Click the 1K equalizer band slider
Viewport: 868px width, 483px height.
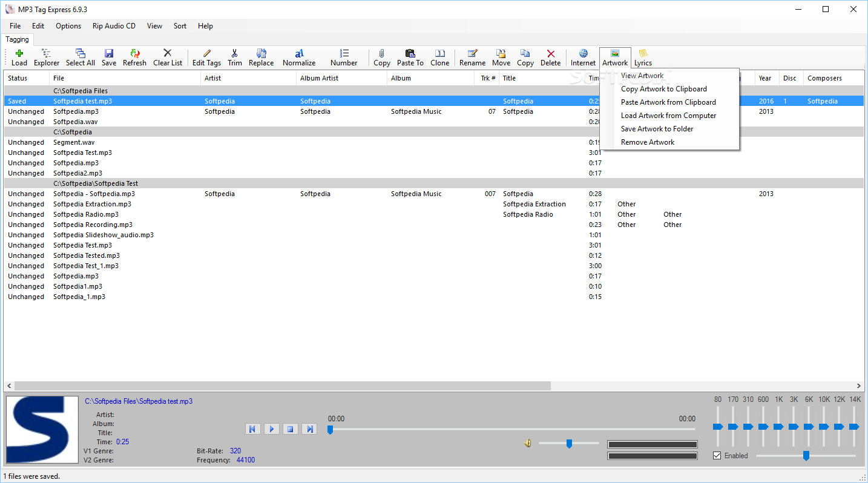point(778,427)
